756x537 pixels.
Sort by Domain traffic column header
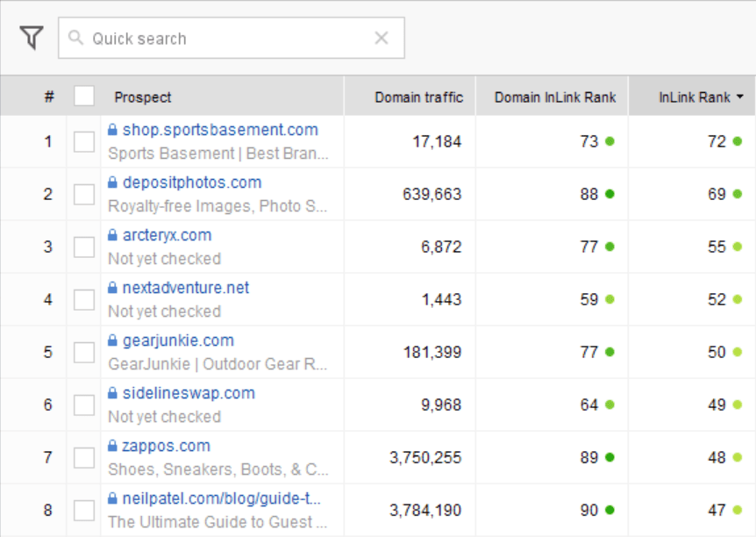coord(418,97)
